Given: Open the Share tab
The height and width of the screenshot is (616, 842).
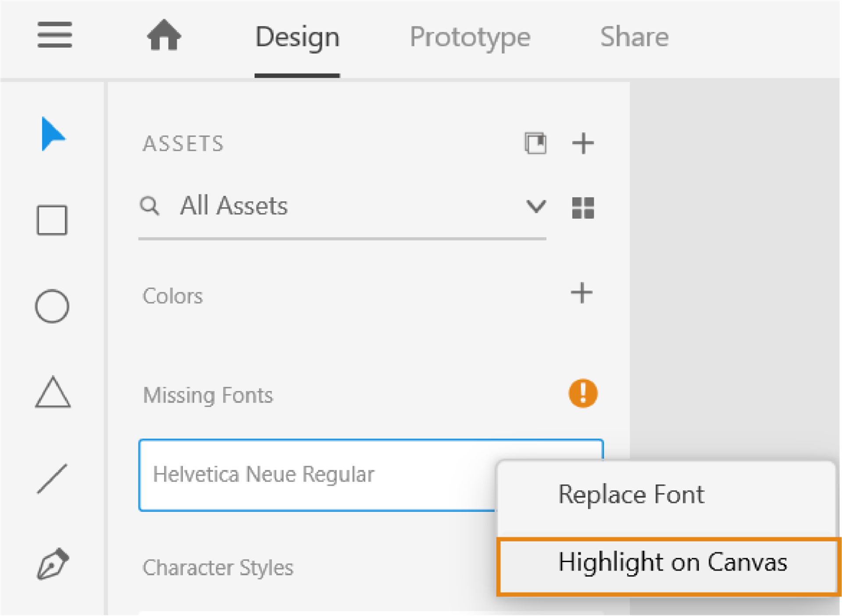Looking at the screenshot, I should click(634, 37).
